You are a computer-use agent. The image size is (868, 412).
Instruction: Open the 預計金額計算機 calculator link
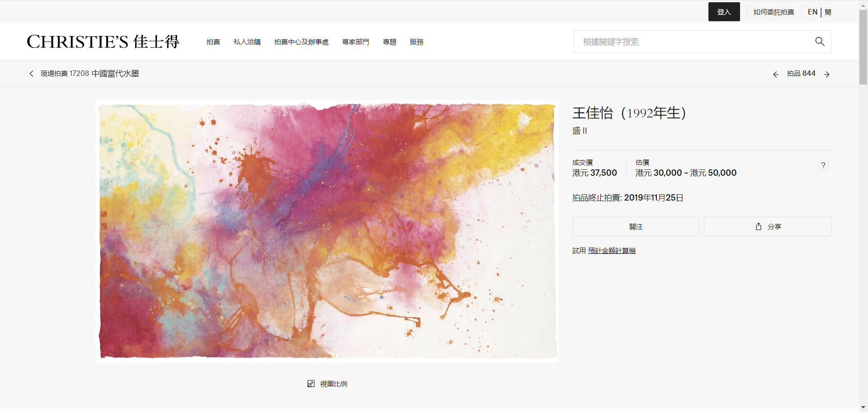pyautogui.click(x=612, y=250)
